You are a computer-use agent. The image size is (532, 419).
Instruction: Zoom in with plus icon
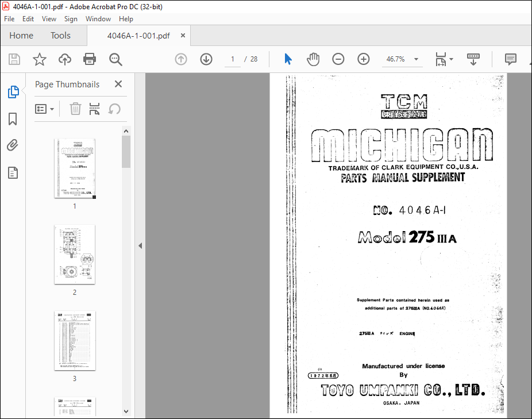[x=363, y=59]
